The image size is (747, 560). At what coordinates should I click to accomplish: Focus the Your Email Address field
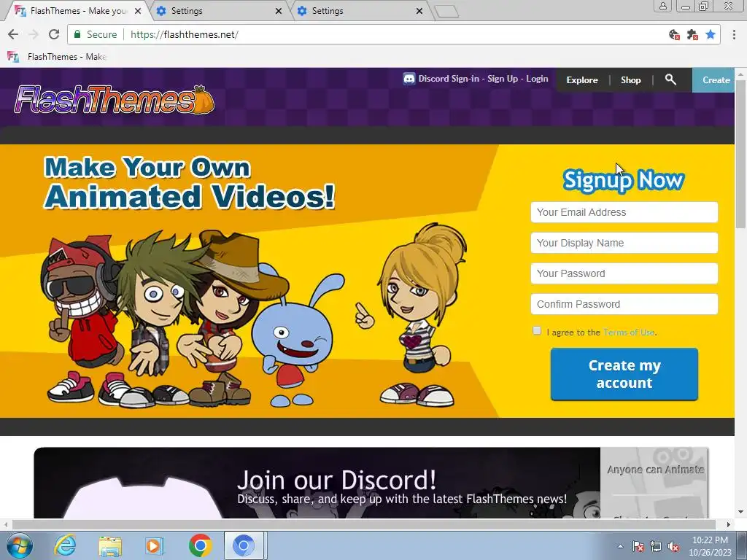click(624, 212)
